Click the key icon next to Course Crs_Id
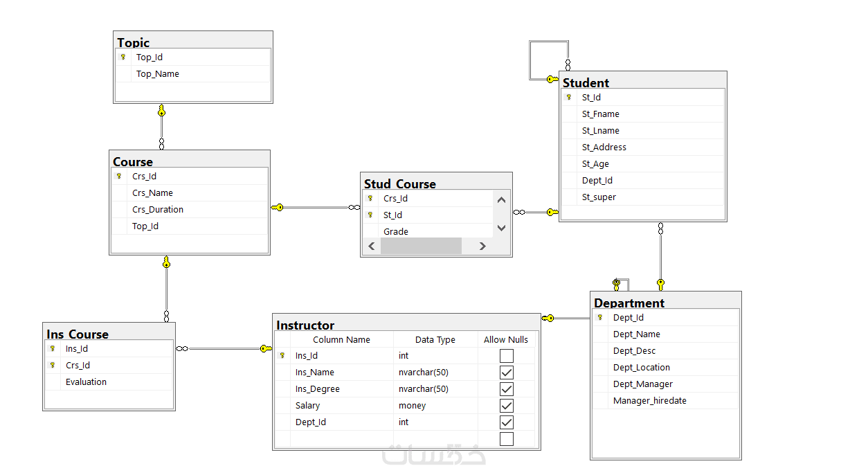 tap(119, 177)
